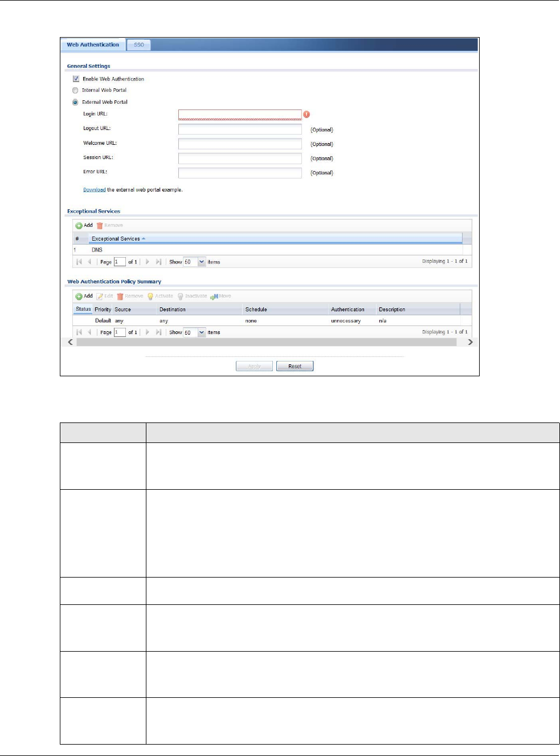560x756 pixels.
Task: Click the right arrow of horizontal scrollbar
Action: coord(471,342)
